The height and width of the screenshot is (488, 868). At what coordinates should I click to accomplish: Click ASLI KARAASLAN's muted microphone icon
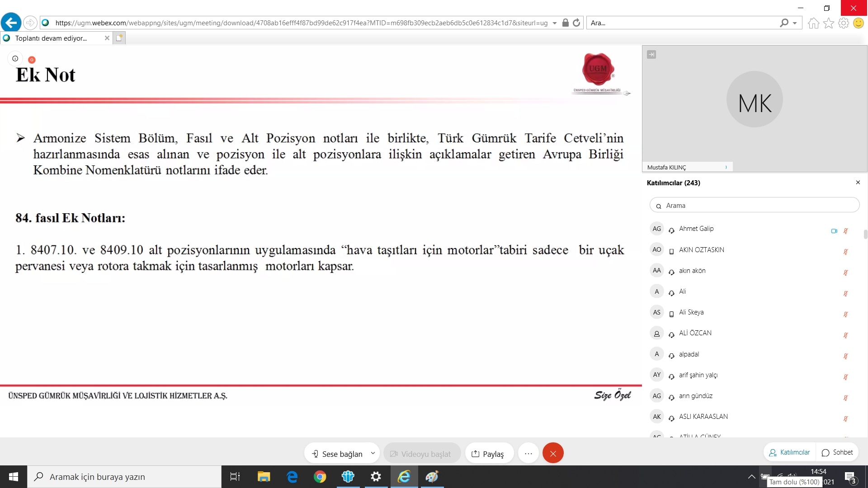tap(845, 418)
